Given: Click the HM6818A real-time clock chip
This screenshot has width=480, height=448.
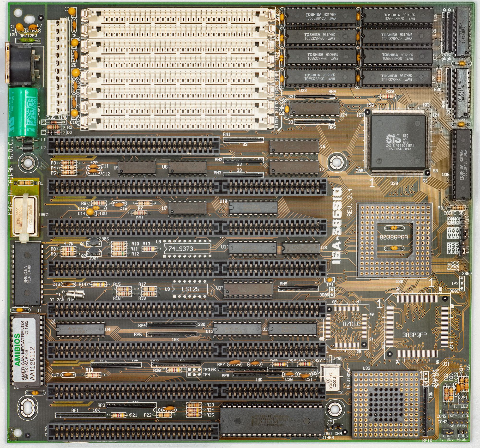Looking at the screenshot, I should [x=27, y=274].
